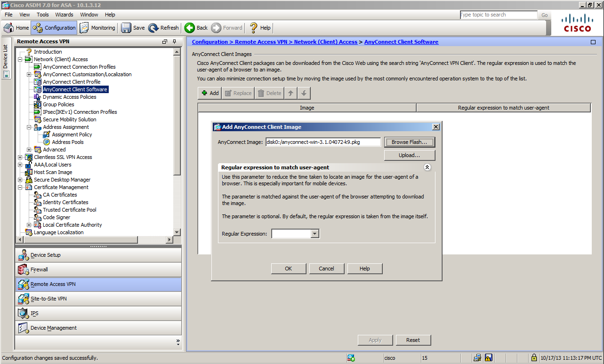This screenshot has height=364, width=604.
Task: Select Address Pools in the tree
Action: click(68, 142)
